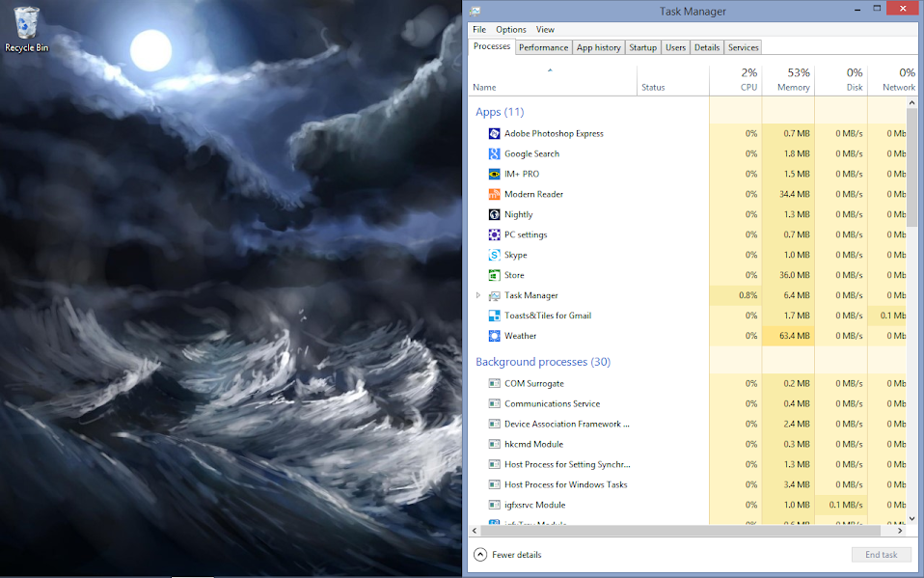Sort processes by CPU column

pos(736,81)
